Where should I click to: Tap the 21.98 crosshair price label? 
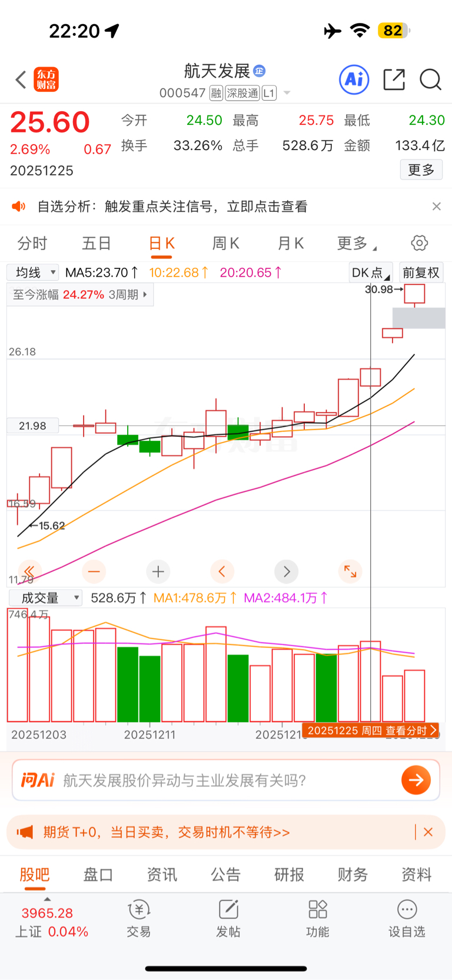[x=32, y=426]
